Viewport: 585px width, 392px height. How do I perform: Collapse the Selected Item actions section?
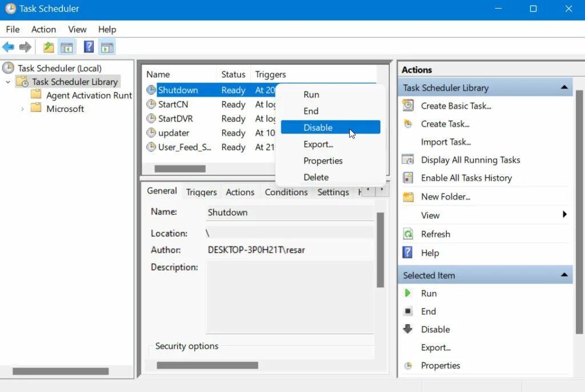[564, 275]
